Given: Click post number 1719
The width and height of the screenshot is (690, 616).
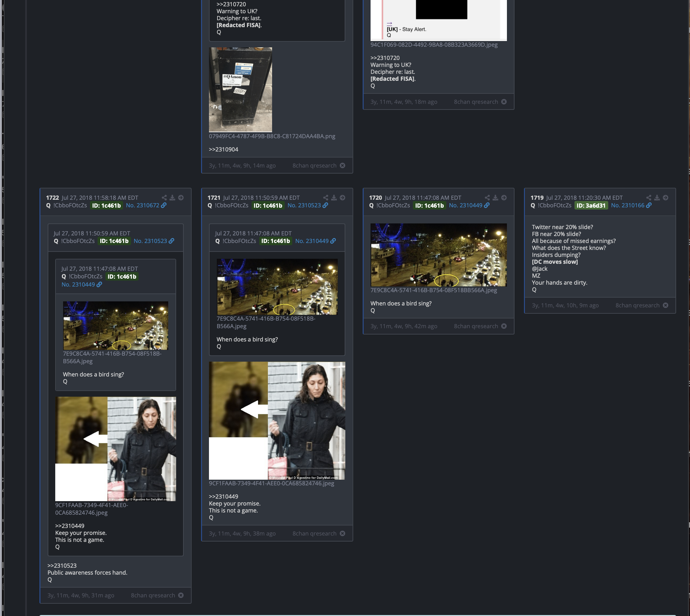Looking at the screenshot, I should 537,198.
